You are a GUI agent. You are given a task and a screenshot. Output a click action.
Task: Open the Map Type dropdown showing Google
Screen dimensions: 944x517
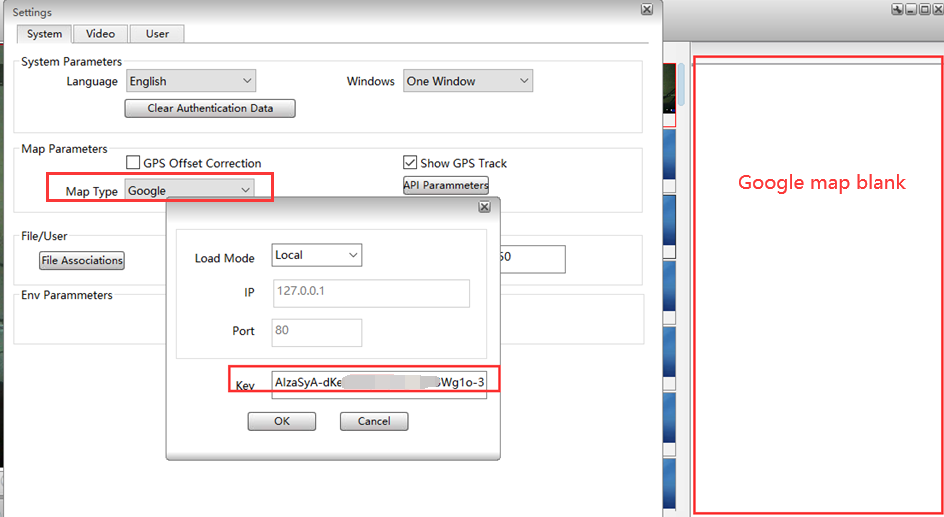190,190
